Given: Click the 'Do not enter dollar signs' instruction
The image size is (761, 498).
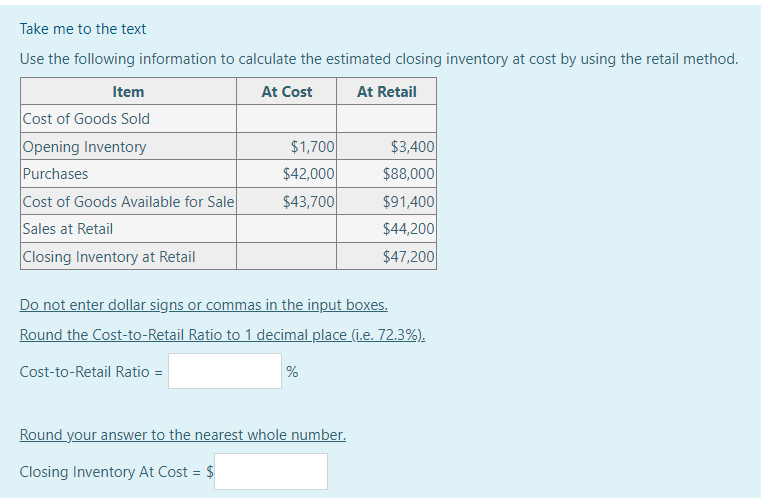Looking at the screenshot, I should click(203, 305).
